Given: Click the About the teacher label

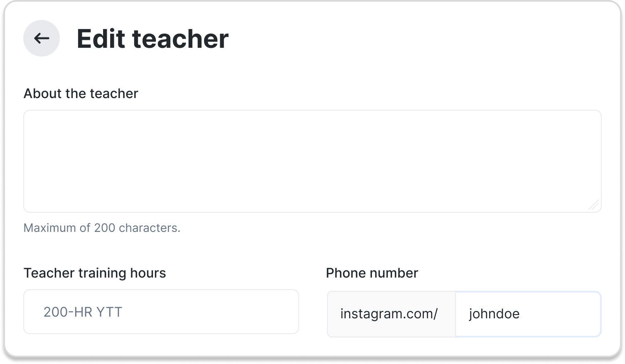Looking at the screenshot, I should tap(81, 93).
